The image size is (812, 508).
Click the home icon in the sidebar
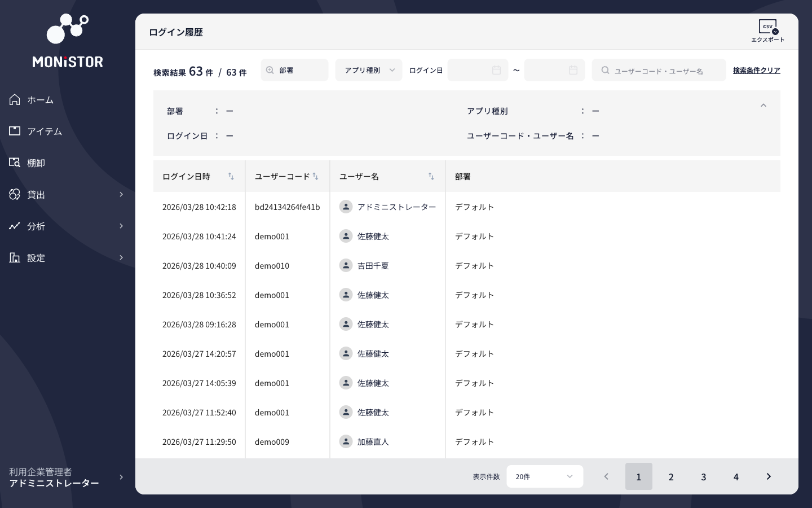pyautogui.click(x=14, y=99)
